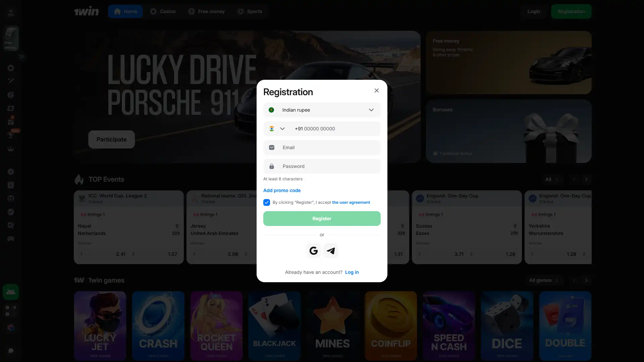
Task: Click next arrow for 1win games carousel
Action: point(586,280)
